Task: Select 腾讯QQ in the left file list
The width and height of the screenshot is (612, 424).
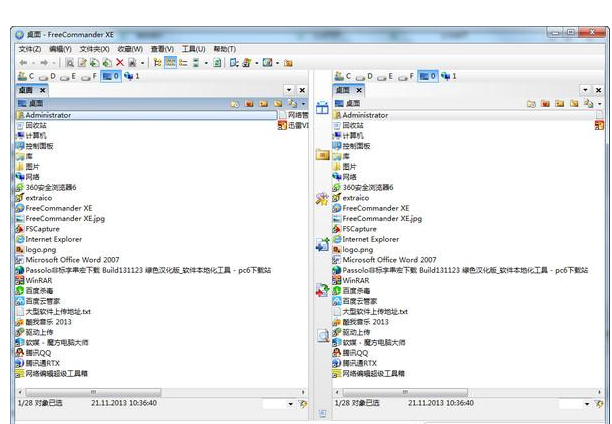Action: click(34, 353)
